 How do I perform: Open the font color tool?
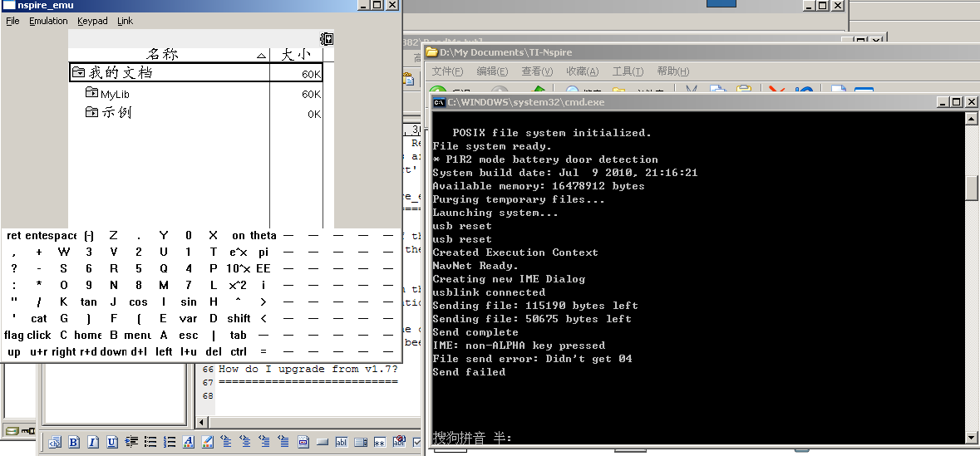click(x=188, y=442)
